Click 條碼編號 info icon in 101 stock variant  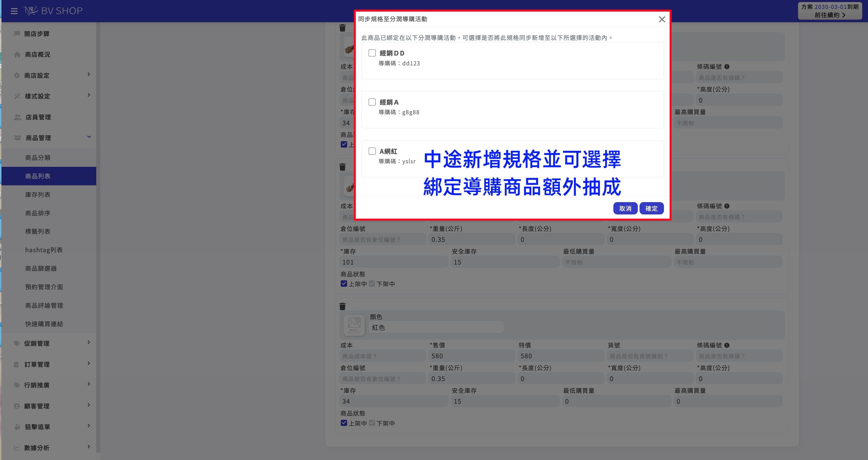(727, 206)
